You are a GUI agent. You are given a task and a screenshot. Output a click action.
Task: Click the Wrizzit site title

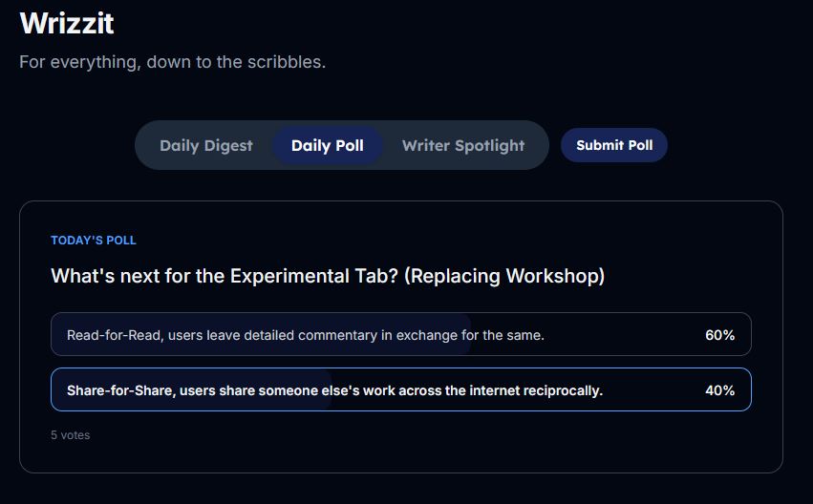(x=67, y=23)
